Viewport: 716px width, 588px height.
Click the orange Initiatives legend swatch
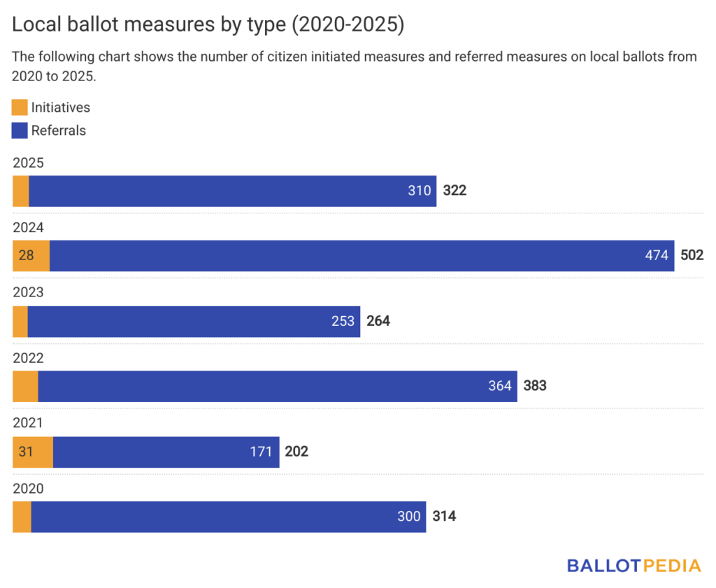coord(20,108)
